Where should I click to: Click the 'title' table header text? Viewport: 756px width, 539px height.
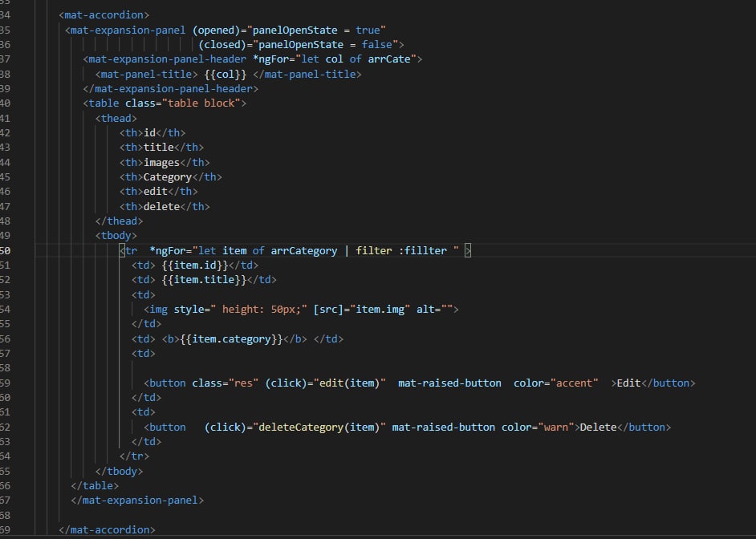[159, 147]
